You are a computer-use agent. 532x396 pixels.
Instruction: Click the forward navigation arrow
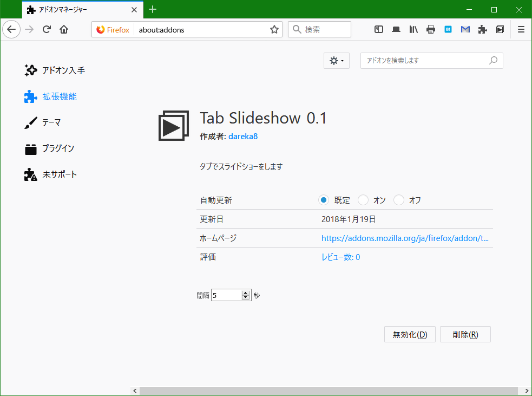point(30,30)
